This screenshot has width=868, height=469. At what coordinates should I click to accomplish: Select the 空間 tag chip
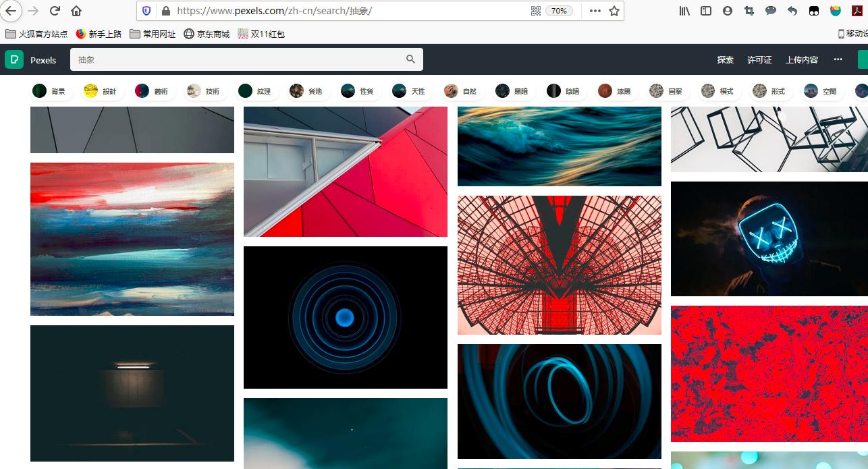click(821, 91)
